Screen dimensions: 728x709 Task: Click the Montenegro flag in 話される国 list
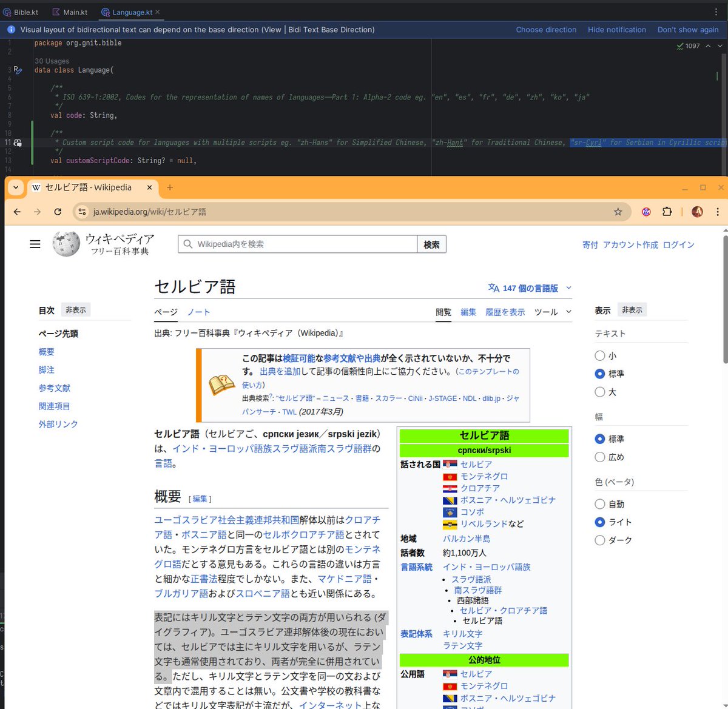point(450,477)
